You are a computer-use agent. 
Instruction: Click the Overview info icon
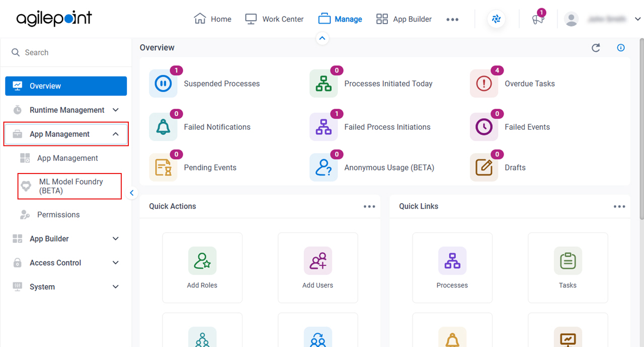(x=621, y=48)
